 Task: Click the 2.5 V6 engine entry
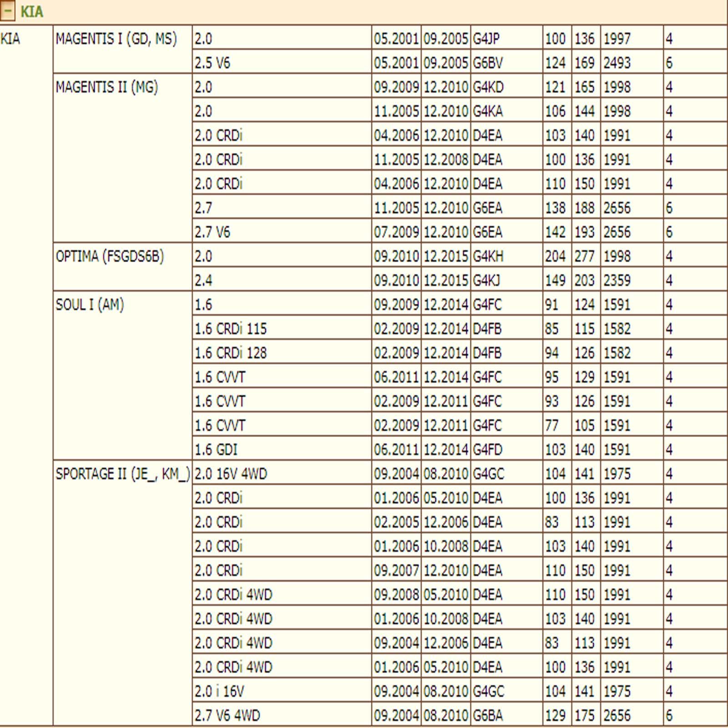coord(212,63)
